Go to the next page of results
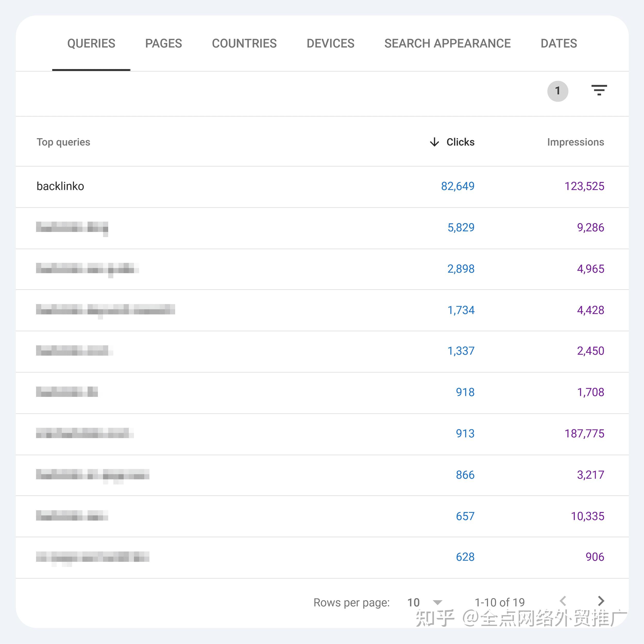This screenshot has height=644, width=644. click(x=601, y=601)
